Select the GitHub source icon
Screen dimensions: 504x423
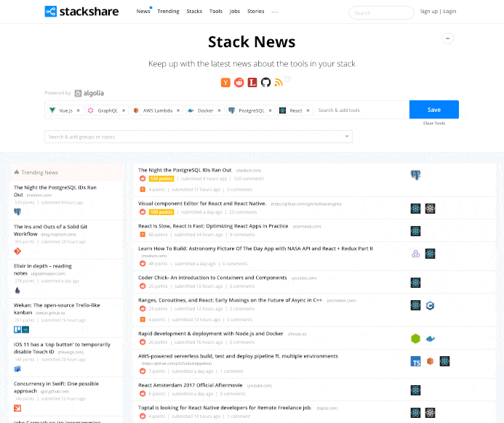(265, 83)
